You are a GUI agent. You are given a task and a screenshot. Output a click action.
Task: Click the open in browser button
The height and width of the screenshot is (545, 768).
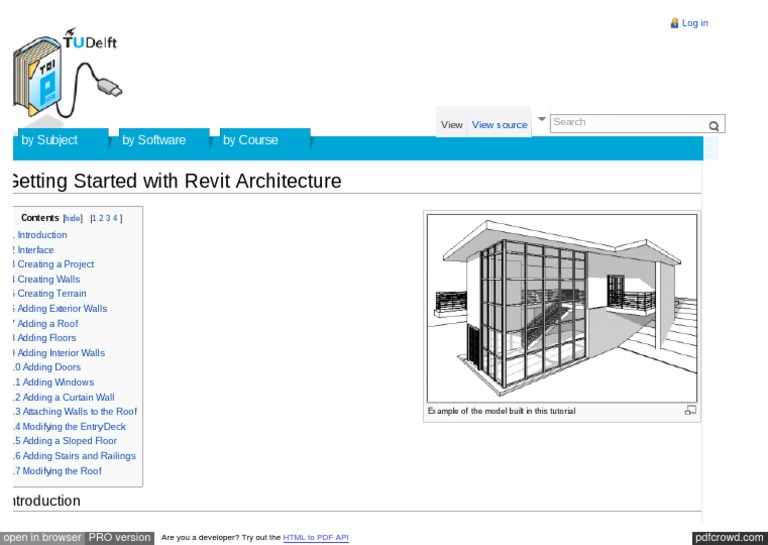(43, 538)
